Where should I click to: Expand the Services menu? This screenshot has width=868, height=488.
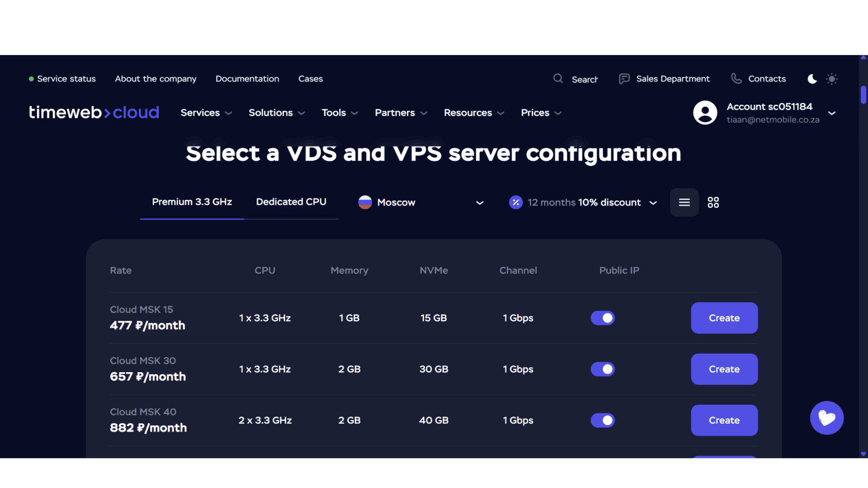click(206, 113)
